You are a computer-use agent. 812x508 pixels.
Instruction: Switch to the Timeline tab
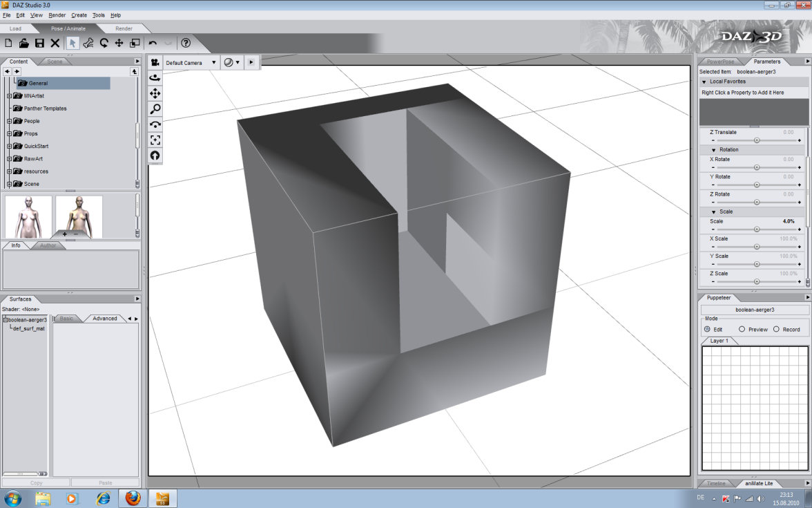(716, 483)
